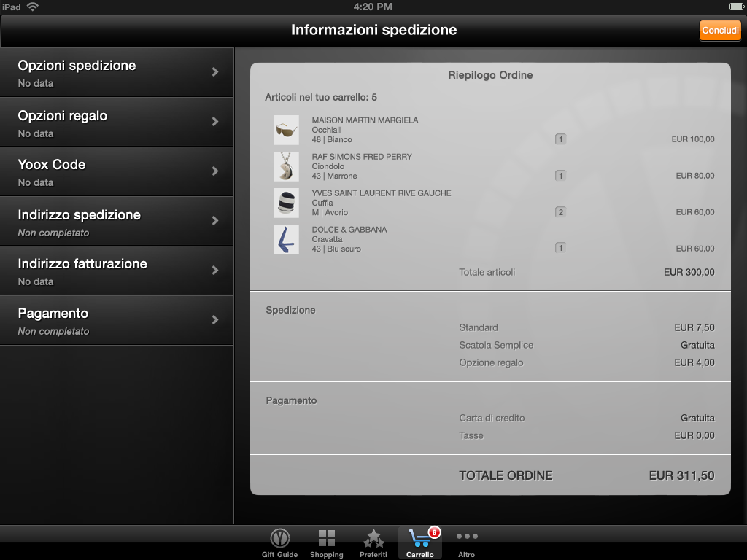Image resolution: width=747 pixels, height=560 pixels.
Task: Open the Pagamento row title in sidebar
Action: point(53,314)
